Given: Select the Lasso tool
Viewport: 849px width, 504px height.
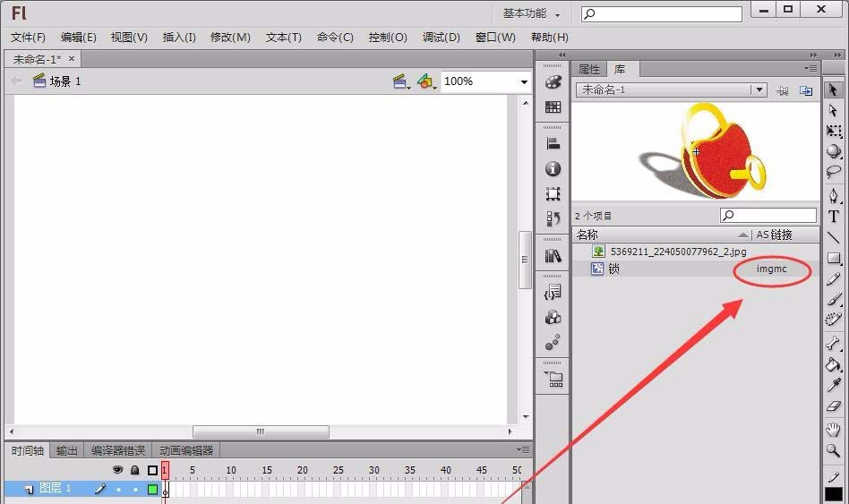Looking at the screenshot, I should tap(833, 172).
